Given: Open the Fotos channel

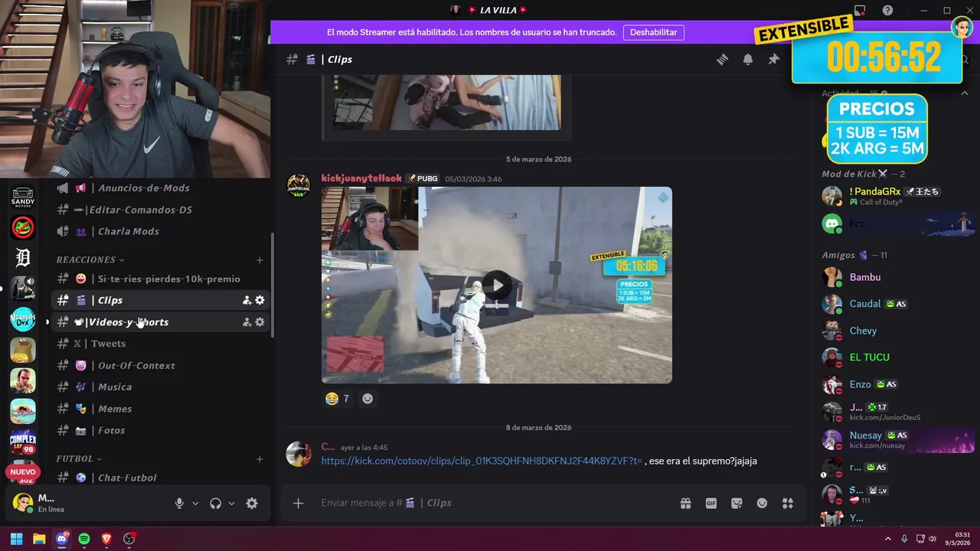Looking at the screenshot, I should coord(161,431).
